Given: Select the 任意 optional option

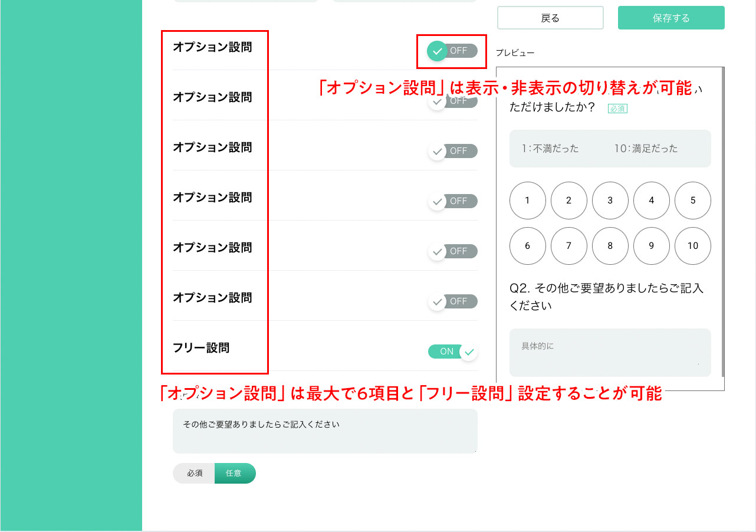Looking at the screenshot, I should click(235, 473).
